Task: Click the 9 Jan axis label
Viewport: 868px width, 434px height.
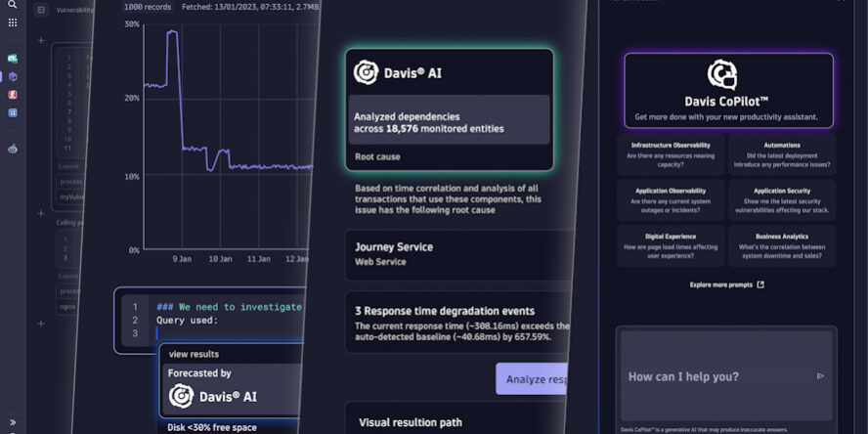Action: (x=182, y=258)
